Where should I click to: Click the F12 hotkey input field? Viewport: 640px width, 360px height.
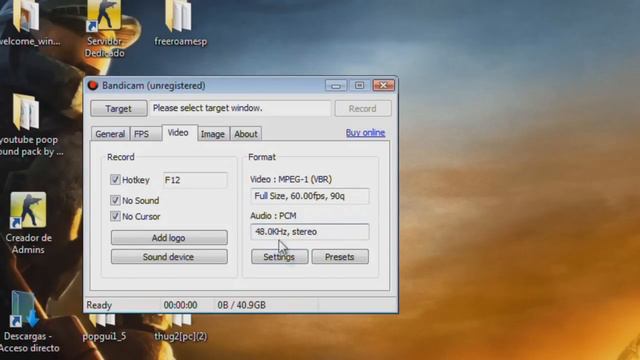click(x=195, y=180)
